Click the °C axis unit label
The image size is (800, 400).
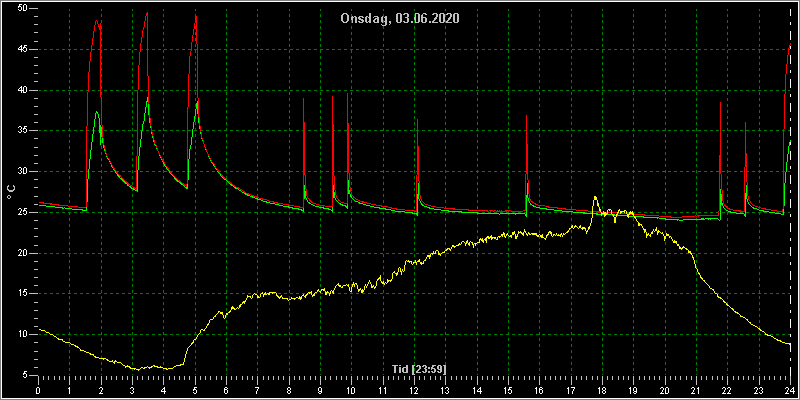(11, 192)
